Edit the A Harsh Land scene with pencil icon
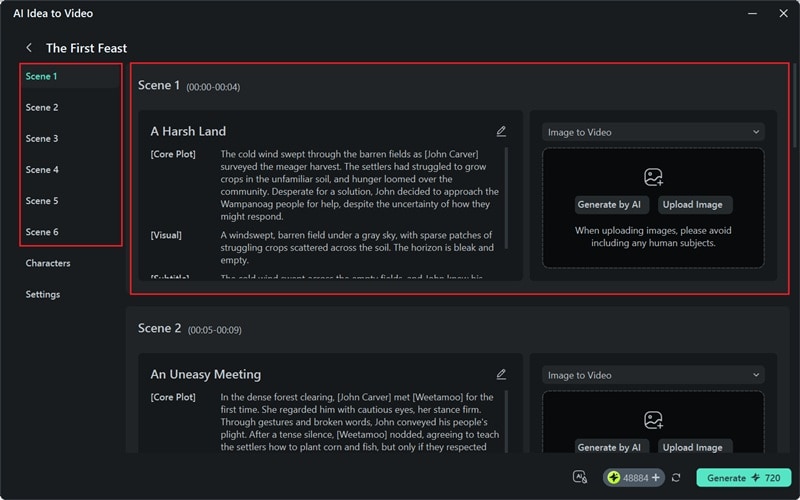 pyautogui.click(x=501, y=132)
